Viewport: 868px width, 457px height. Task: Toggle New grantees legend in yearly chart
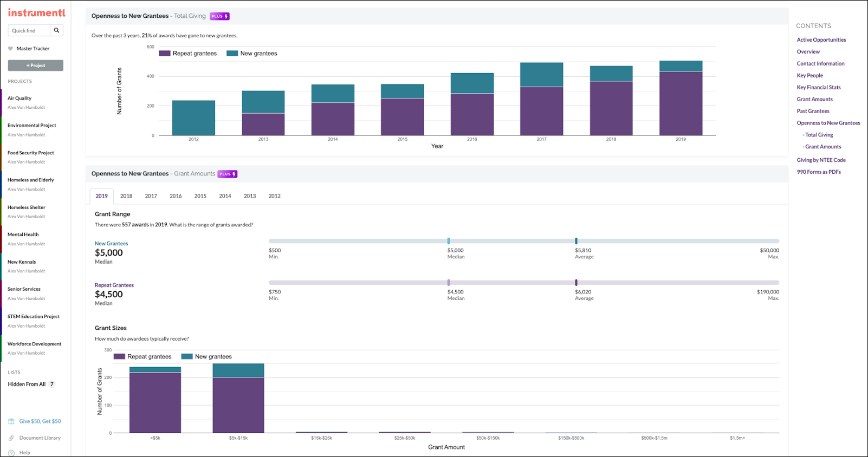click(x=252, y=54)
